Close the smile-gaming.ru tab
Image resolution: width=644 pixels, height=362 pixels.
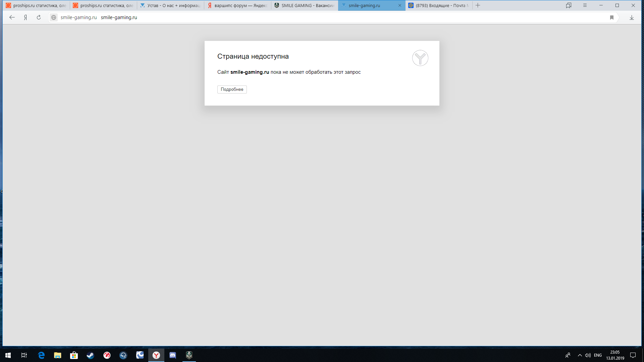pyautogui.click(x=399, y=5)
